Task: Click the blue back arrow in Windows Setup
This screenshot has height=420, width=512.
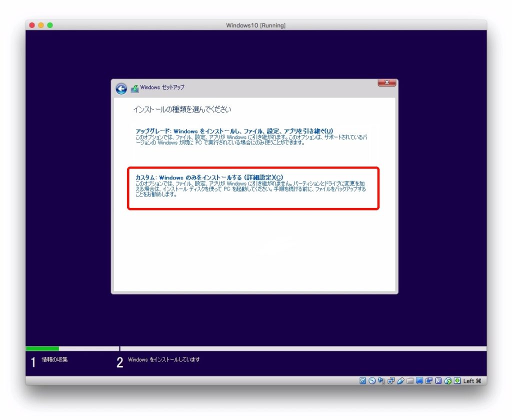Action: 121,88
